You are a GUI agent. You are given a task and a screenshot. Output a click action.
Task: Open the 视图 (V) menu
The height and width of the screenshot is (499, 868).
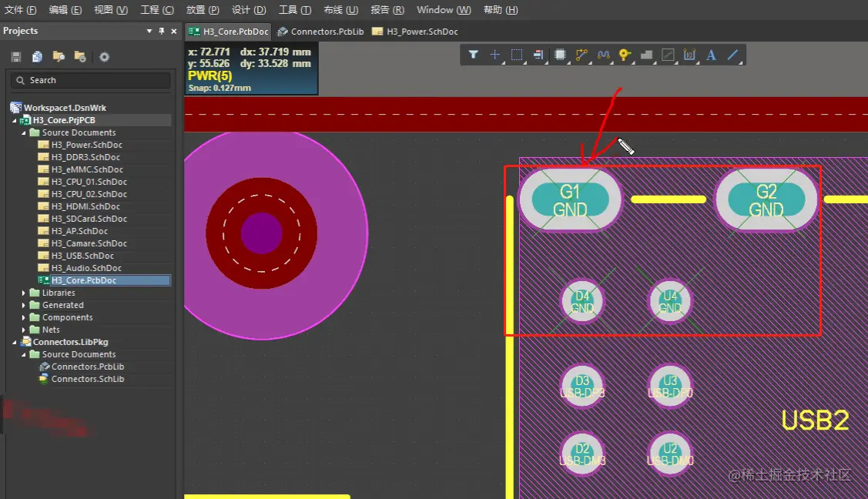pyautogui.click(x=111, y=10)
